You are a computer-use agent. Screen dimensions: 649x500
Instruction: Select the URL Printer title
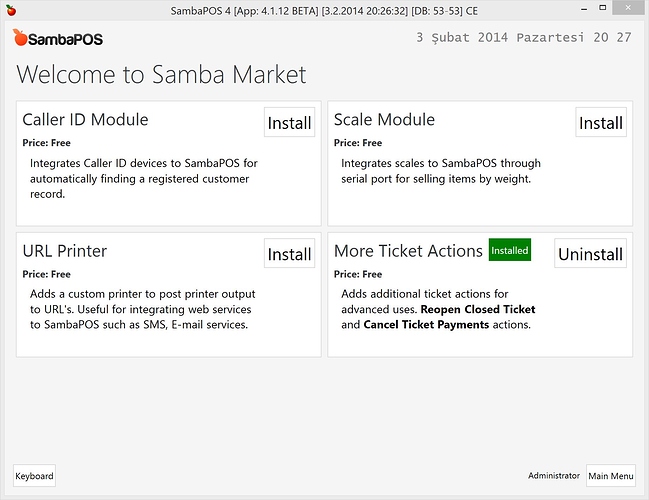65,251
